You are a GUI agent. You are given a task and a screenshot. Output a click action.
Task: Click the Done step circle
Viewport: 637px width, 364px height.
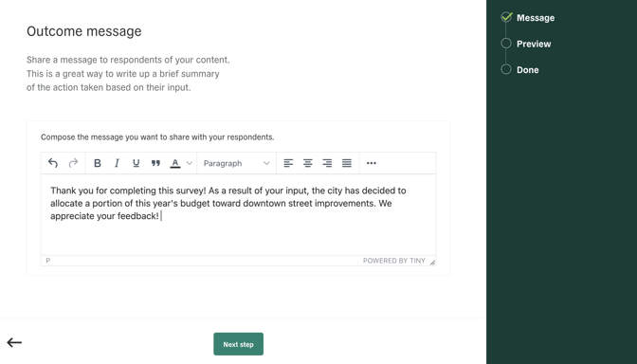coord(506,69)
